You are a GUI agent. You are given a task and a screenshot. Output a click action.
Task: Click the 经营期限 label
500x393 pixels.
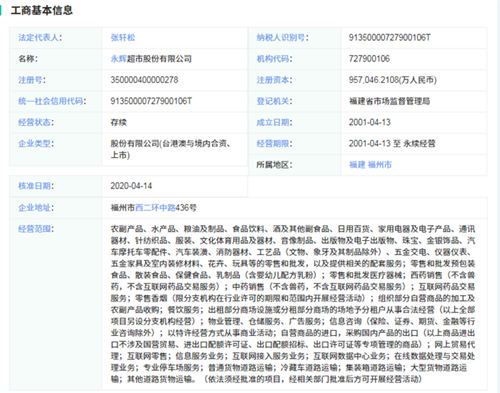[274, 144]
